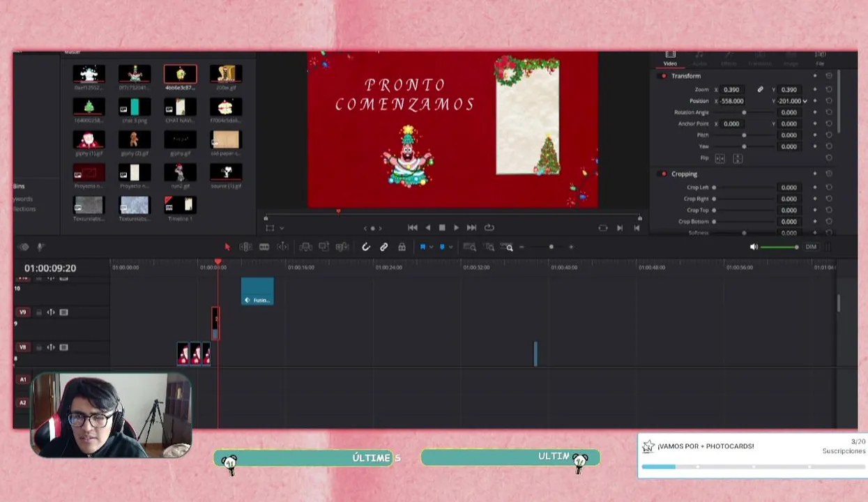Select the V9 track destination label
Screen dimensions: 868x502
click(23, 312)
